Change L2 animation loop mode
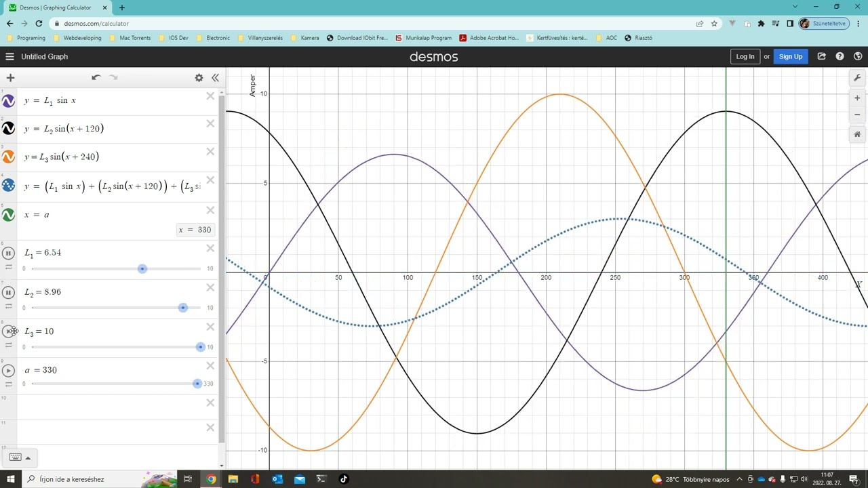The height and width of the screenshot is (488, 868). [9, 306]
